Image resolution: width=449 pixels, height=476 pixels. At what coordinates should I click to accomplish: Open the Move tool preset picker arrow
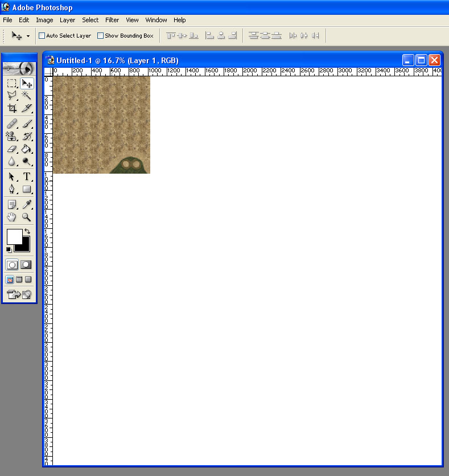(x=28, y=36)
